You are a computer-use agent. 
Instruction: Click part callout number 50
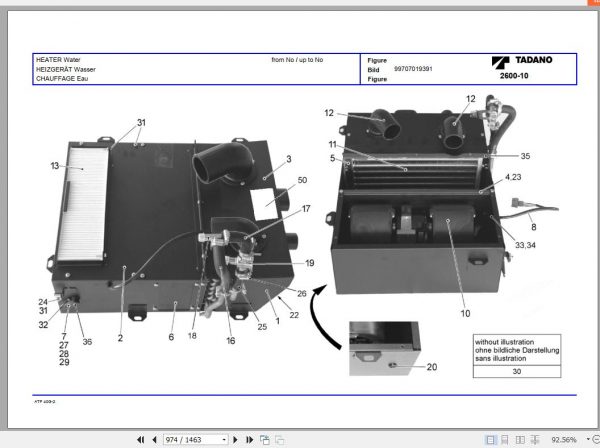(302, 180)
